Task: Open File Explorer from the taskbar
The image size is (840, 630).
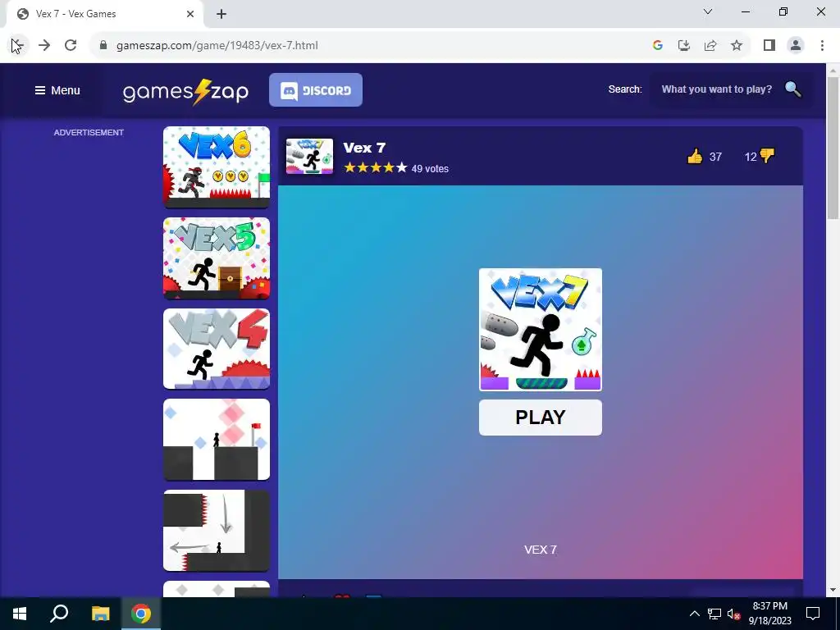Action: [x=100, y=614]
